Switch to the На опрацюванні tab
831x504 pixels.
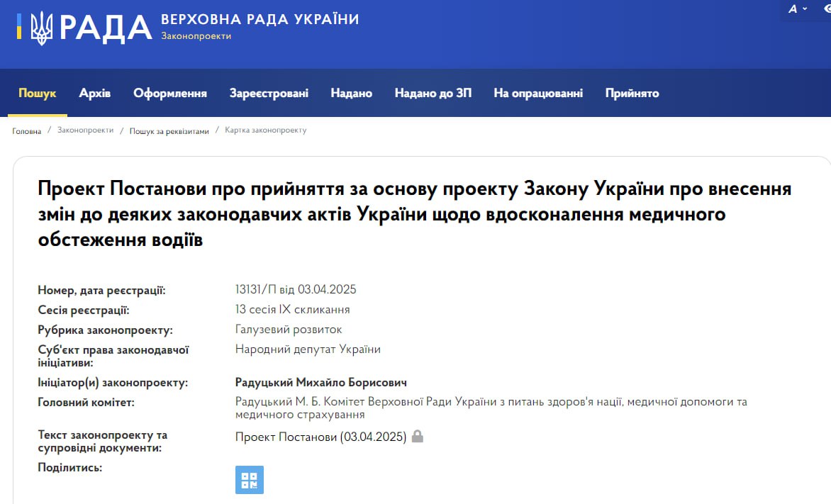[x=538, y=94]
